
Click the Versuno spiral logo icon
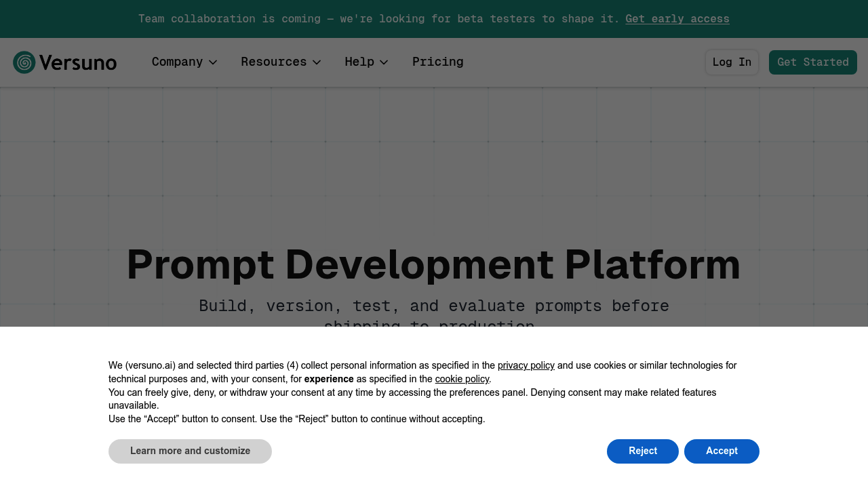tap(24, 62)
